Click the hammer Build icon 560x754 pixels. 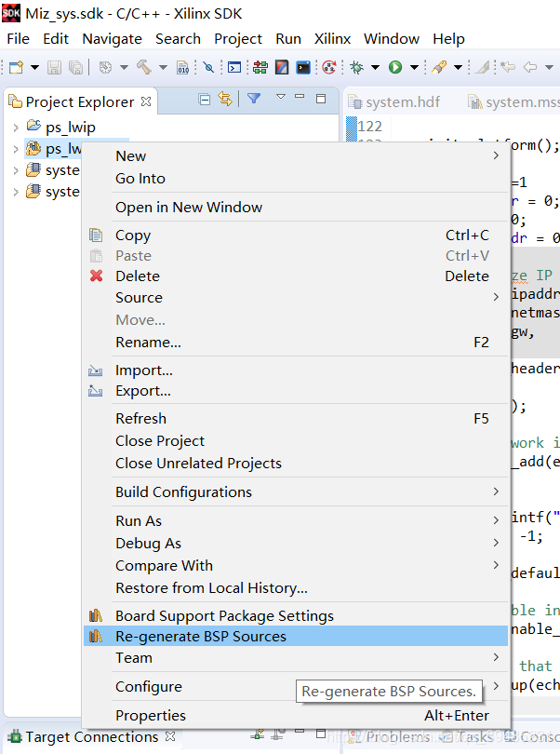click(144, 67)
